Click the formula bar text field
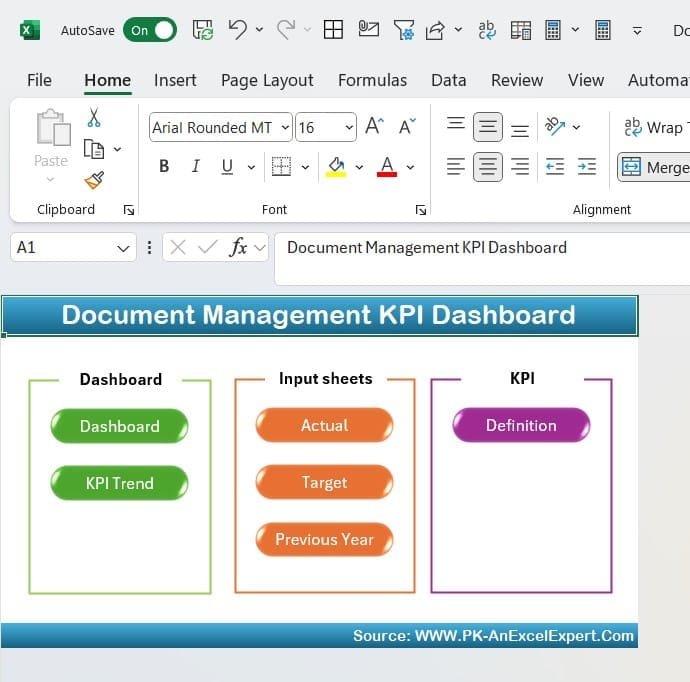 click(x=482, y=259)
